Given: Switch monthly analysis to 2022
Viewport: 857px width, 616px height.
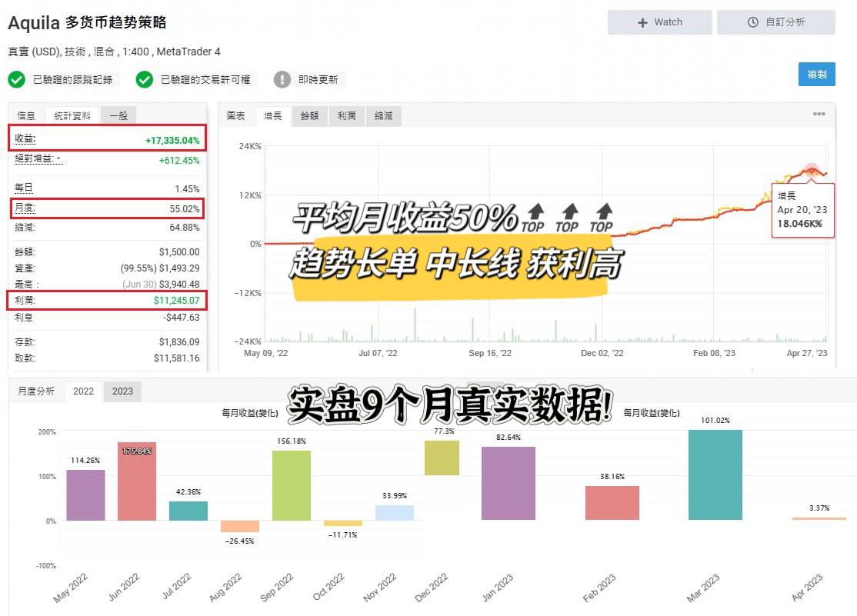Looking at the screenshot, I should (x=83, y=391).
